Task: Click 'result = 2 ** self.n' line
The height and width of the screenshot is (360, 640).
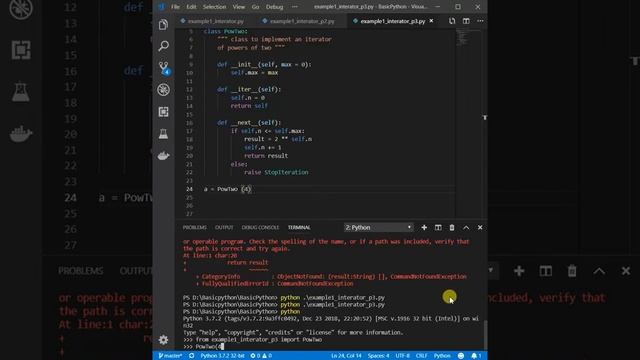Action: (278, 139)
